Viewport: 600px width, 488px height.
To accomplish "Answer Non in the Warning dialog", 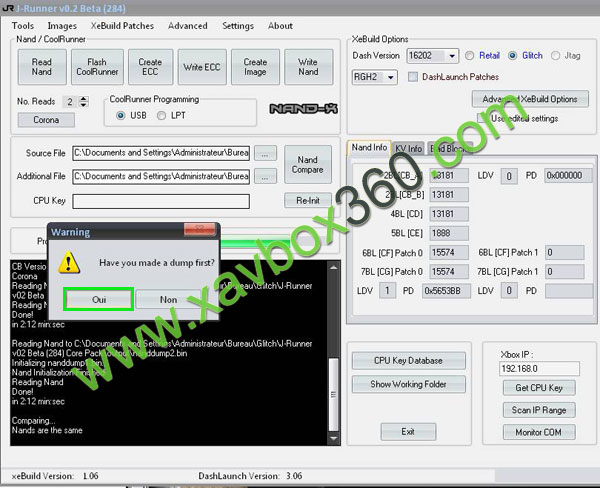I will (168, 299).
